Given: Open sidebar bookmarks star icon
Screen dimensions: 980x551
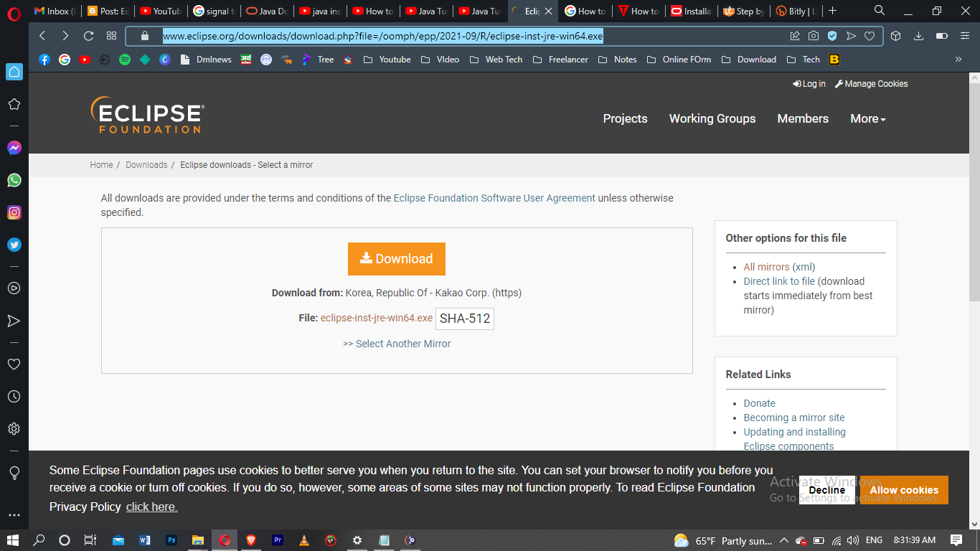Looking at the screenshot, I should 14,104.
